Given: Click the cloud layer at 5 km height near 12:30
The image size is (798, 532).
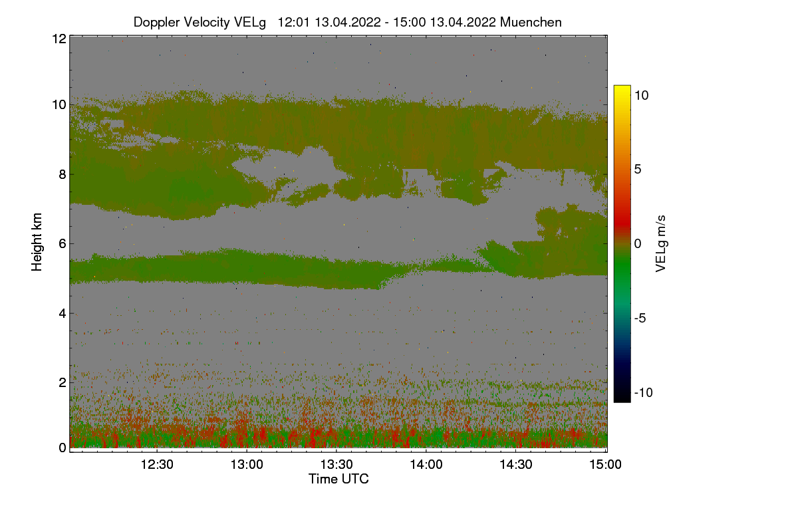Looking at the screenshot, I should 158,269.
